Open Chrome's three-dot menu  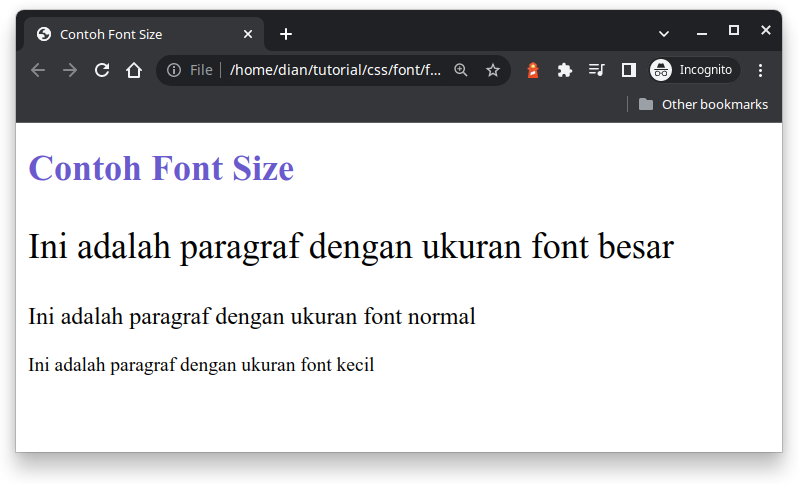[x=760, y=70]
